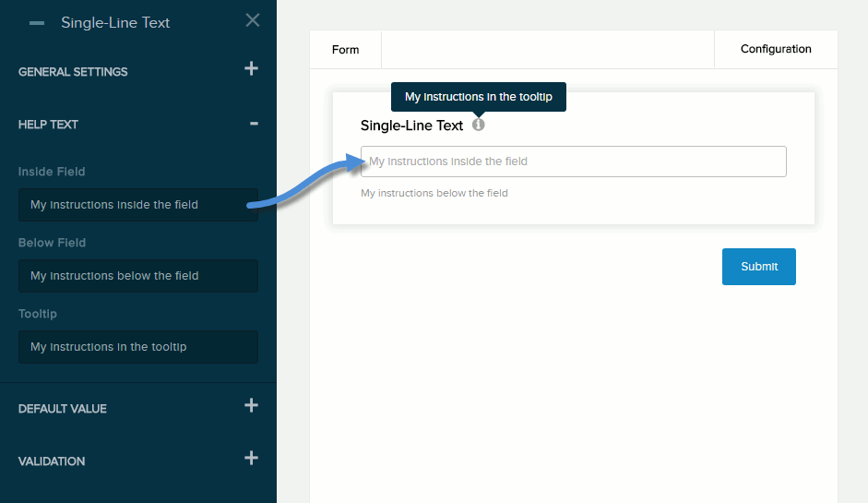Expand General Settings with the plus icon
Viewport: 868px width, 503px height.
click(x=251, y=68)
